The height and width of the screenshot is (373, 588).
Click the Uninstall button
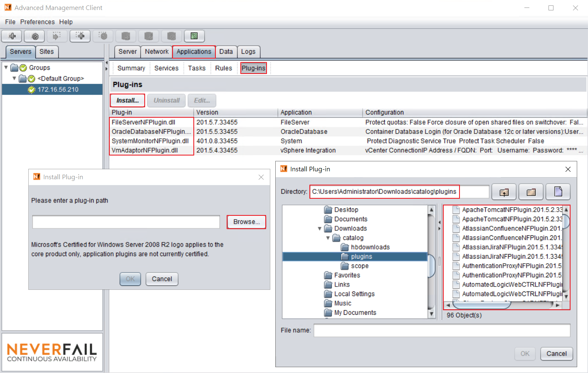click(166, 100)
